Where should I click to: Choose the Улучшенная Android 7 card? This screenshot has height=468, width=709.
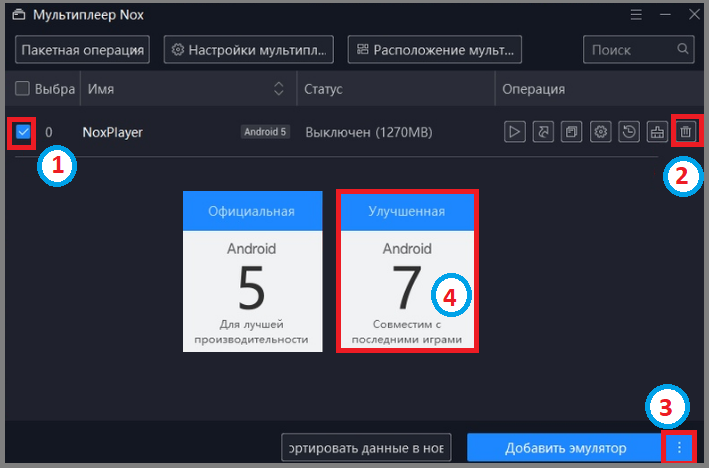[407, 271]
